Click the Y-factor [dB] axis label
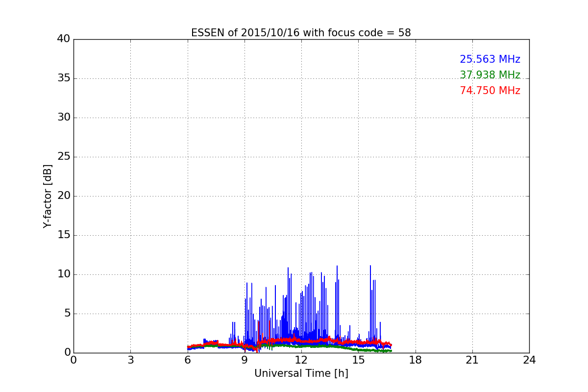 click(48, 196)
